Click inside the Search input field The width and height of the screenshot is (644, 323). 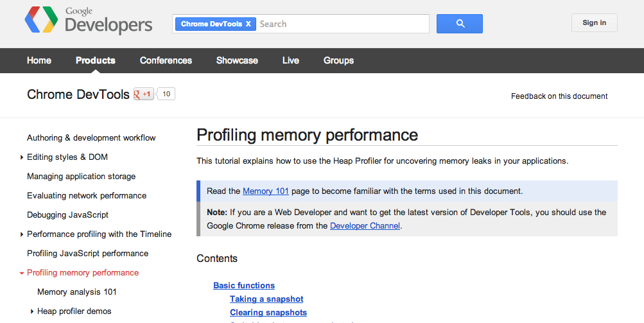pos(347,24)
